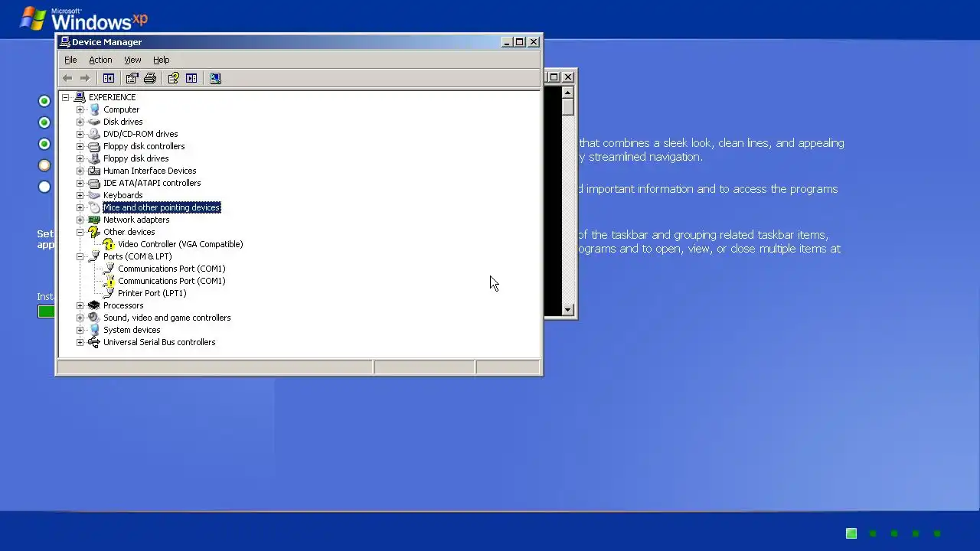Click the Scan for hardware changes icon

point(215,78)
